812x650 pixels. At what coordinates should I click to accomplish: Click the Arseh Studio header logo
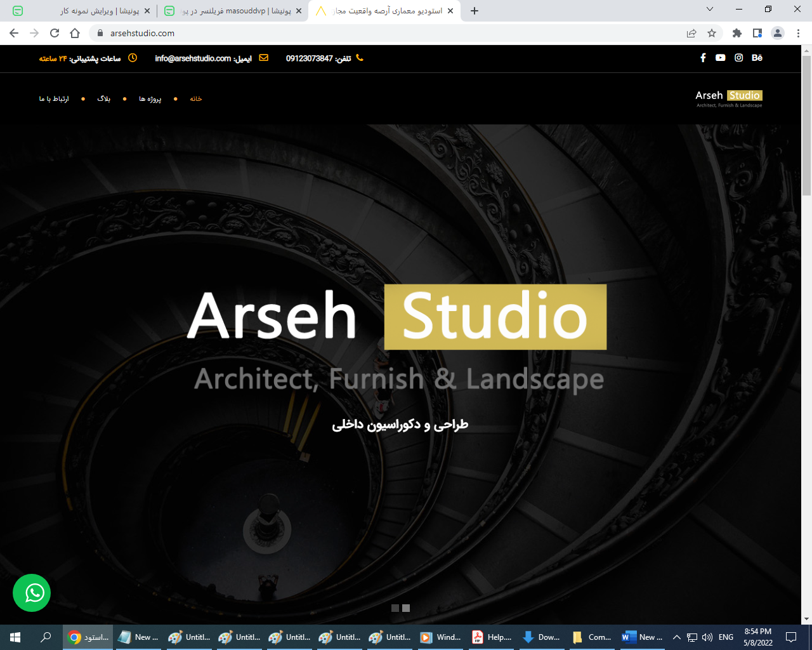coord(729,98)
